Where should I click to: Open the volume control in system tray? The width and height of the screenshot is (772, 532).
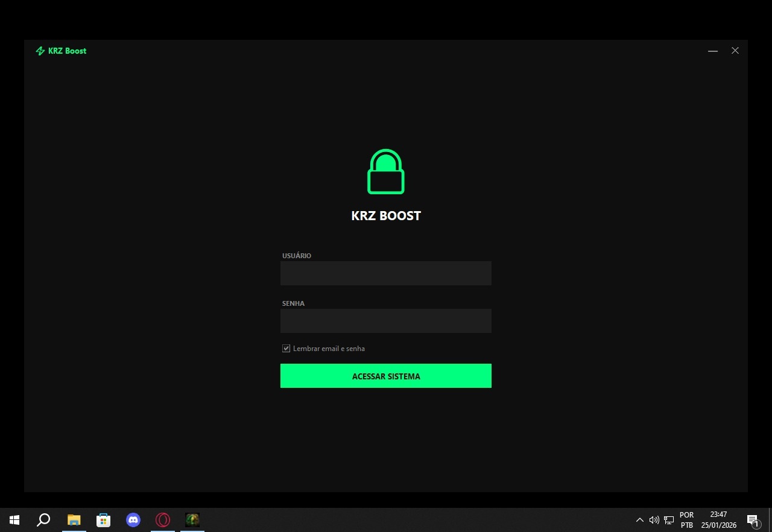(654, 520)
